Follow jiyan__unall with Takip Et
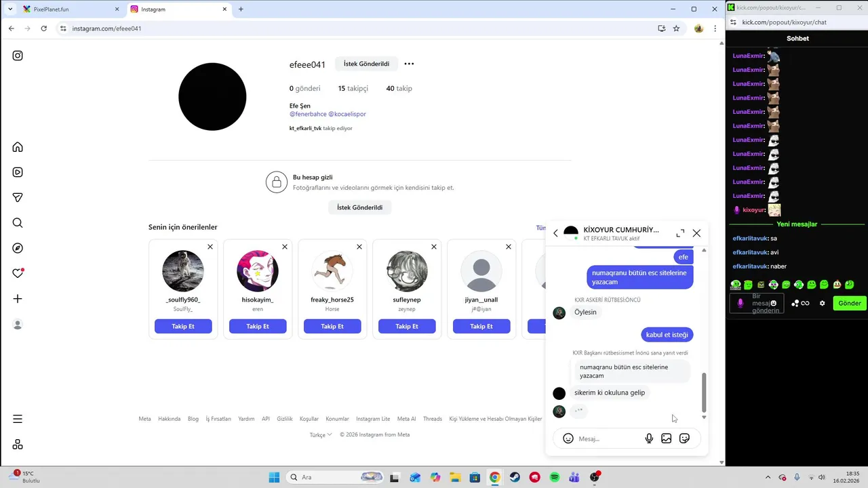This screenshot has height=488, width=868. 481,326
